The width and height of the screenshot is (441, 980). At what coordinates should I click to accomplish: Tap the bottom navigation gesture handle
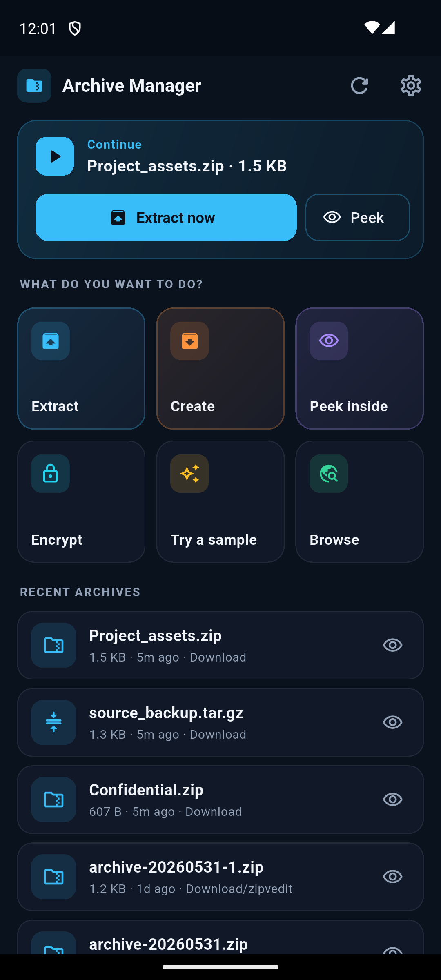[220, 967]
